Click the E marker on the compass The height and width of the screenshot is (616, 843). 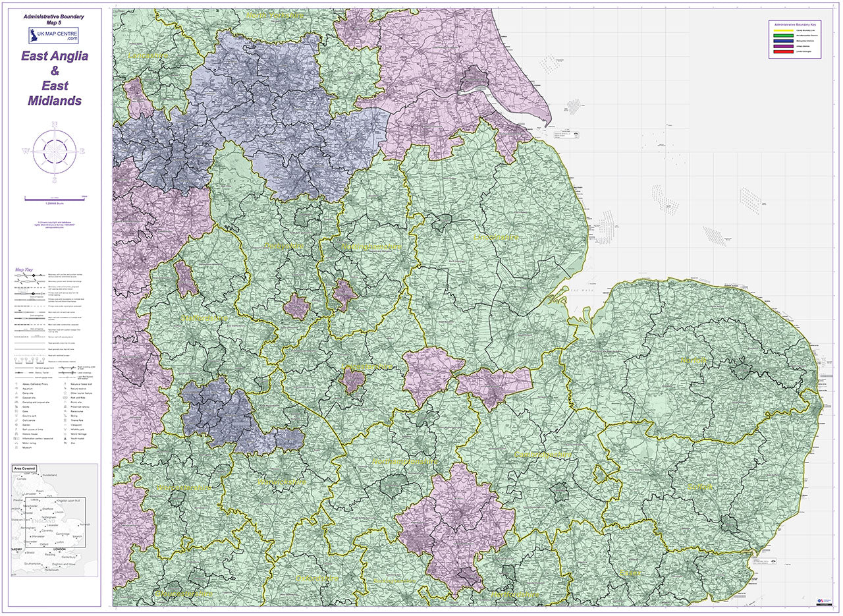[82, 152]
